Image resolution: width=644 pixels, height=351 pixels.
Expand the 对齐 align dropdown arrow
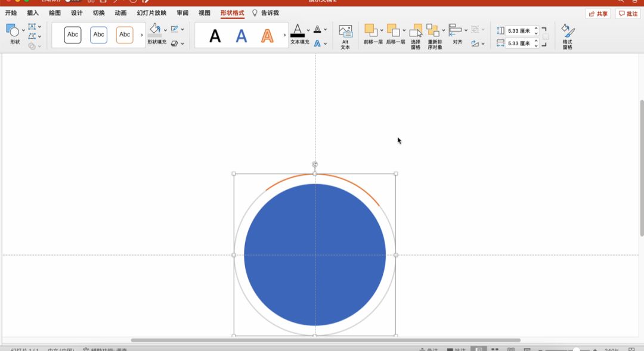pos(466,30)
